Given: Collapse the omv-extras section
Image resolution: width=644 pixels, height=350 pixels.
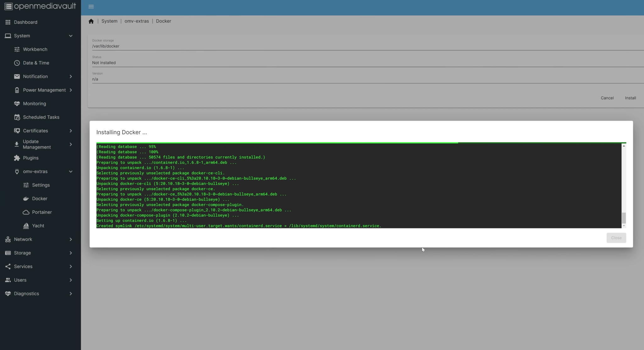Looking at the screenshot, I should tap(70, 171).
